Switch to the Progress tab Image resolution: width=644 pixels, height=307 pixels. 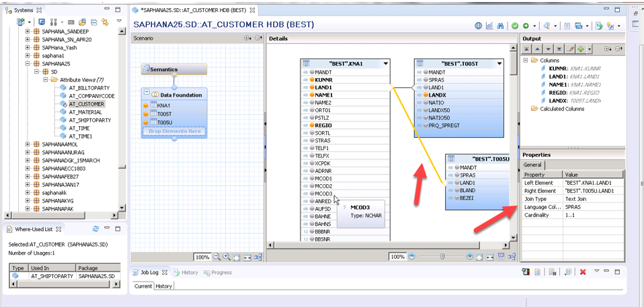click(218, 272)
